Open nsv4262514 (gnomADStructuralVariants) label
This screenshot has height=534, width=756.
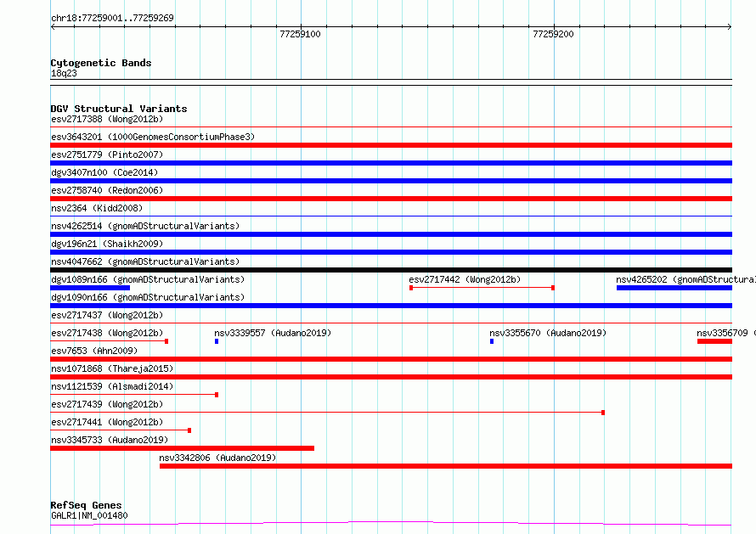[145, 226]
